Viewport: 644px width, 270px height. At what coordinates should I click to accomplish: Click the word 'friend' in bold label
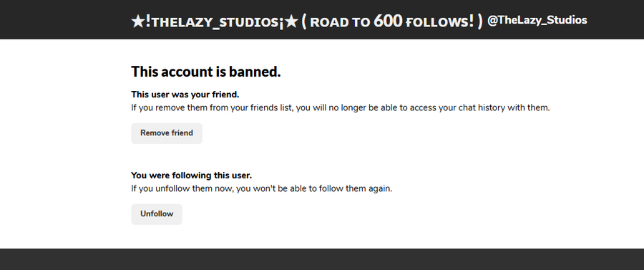pyautogui.click(x=227, y=95)
